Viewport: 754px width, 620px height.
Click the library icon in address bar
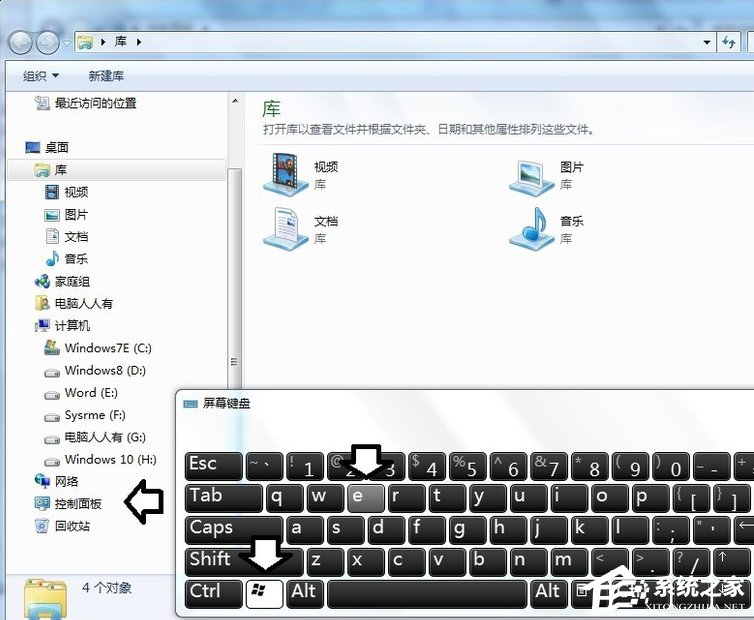click(x=86, y=42)
